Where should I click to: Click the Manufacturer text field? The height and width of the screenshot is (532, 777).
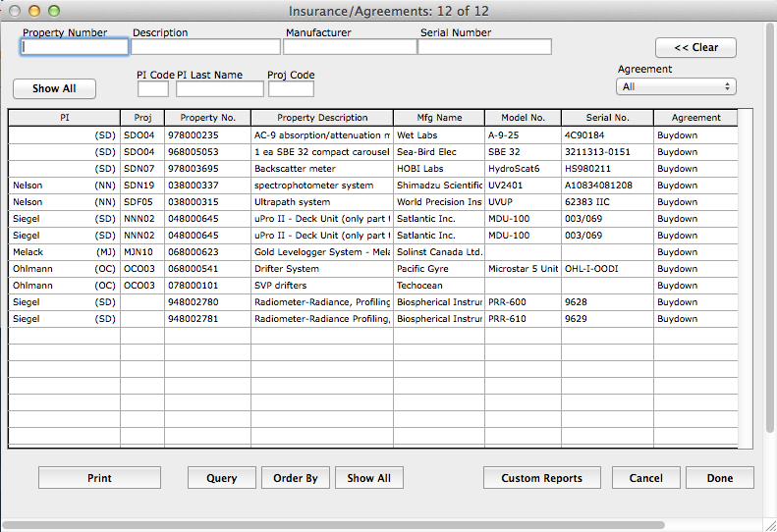click(350, 47)
